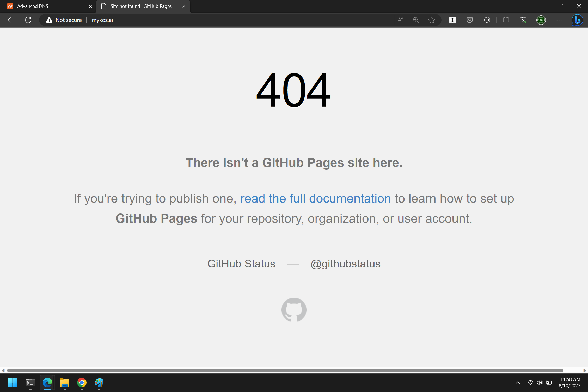
Task: Minimize the Edge browser window
Action: point(543,6)
